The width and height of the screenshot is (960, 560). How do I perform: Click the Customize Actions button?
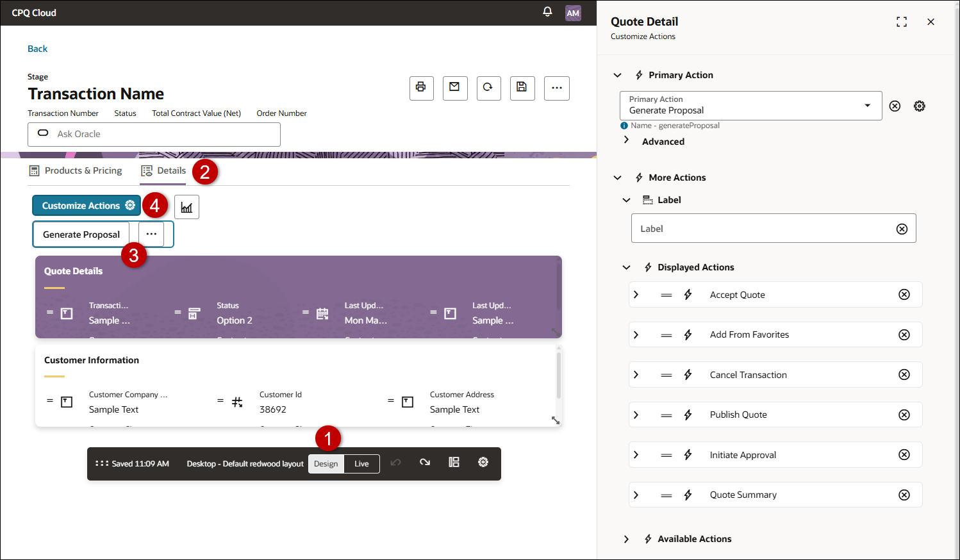pos(87,205)
